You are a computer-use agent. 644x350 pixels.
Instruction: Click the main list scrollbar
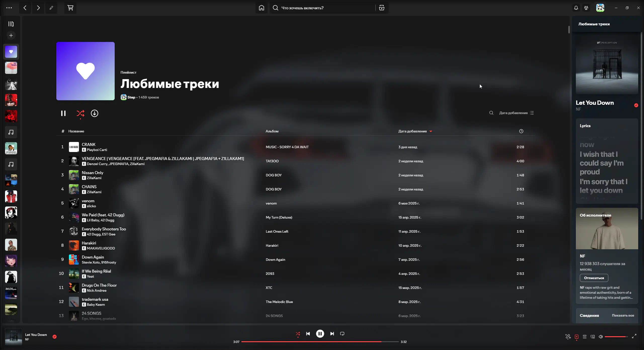(x=569, y=30)
